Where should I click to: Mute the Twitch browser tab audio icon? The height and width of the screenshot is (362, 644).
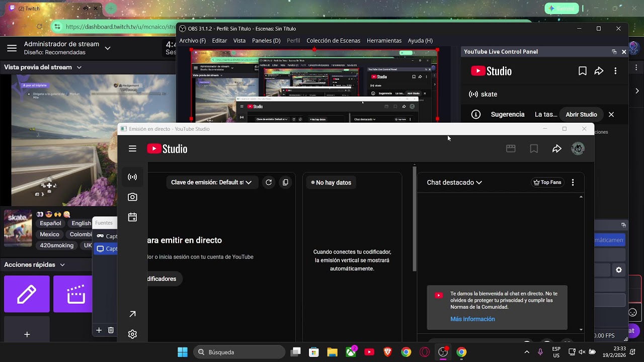tap(86, 9)
